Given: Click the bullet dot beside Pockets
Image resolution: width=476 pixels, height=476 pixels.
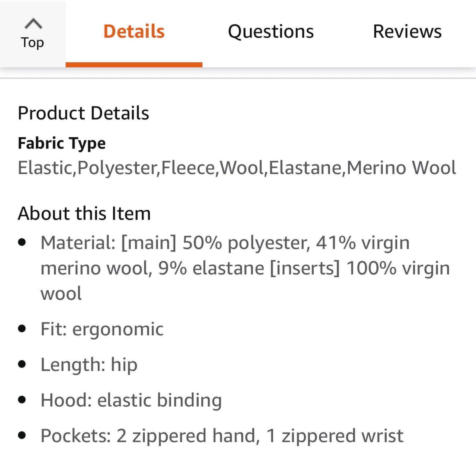Looking at the screenshot, I should tap(22, 435).
